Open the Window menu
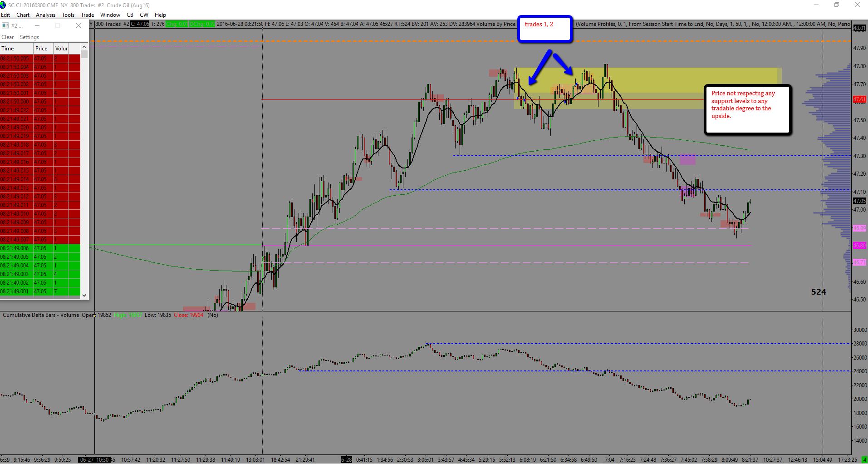Screen dimensions: 868x464 [x=110, y=15]
